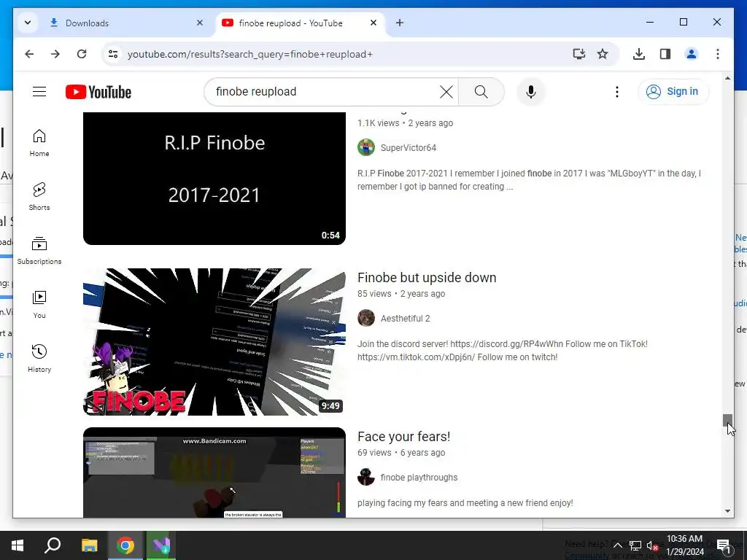Screen dimensions: 747x560
Task: Play R.I.P Finobe 2017-2021 thumbnail
Action: tap(214, 178)
